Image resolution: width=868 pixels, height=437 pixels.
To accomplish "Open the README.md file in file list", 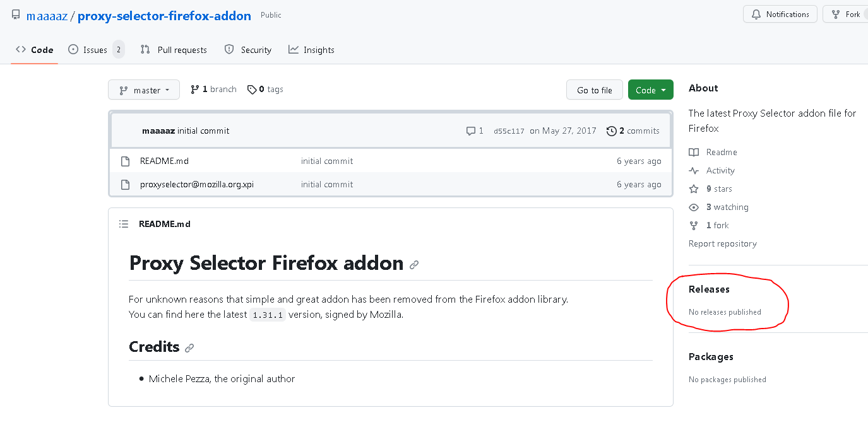I will 164,161.
